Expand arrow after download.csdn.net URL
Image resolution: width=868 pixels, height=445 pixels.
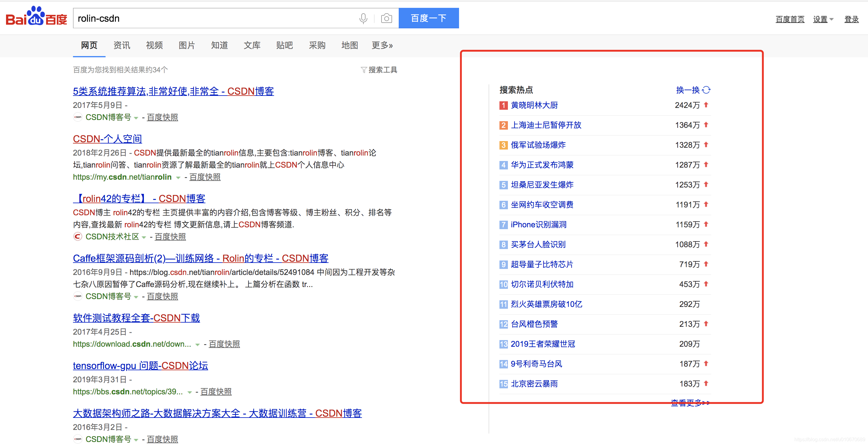coord(198,345)
